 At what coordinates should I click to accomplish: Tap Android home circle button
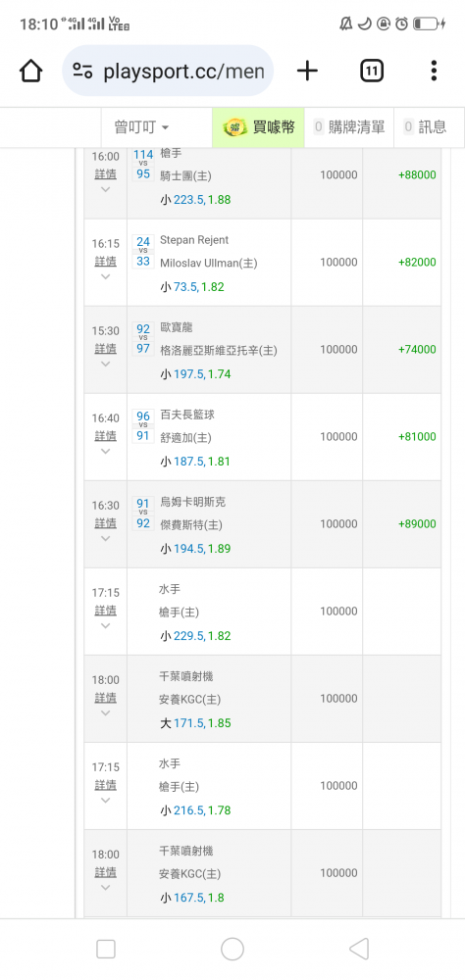[232, 949]
